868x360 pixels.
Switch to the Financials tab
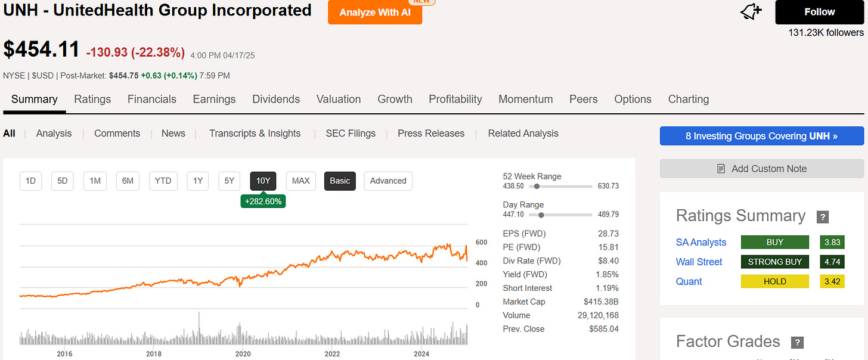coord(152,100)
